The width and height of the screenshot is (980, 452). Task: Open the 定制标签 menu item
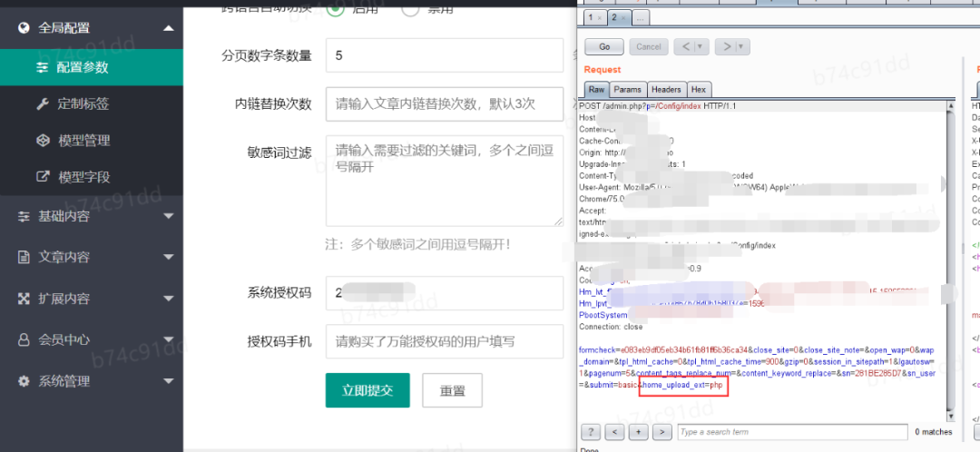(92, 103)
